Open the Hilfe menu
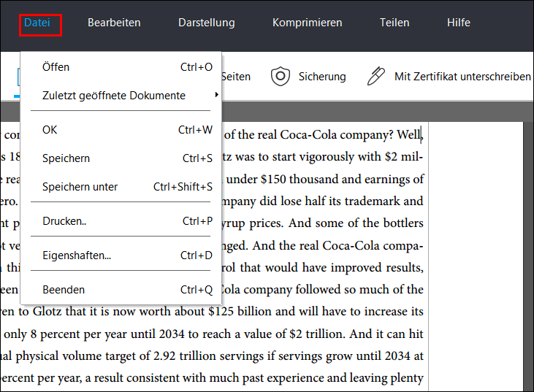The height and width of the screenshot is (392, 534). 459,23
